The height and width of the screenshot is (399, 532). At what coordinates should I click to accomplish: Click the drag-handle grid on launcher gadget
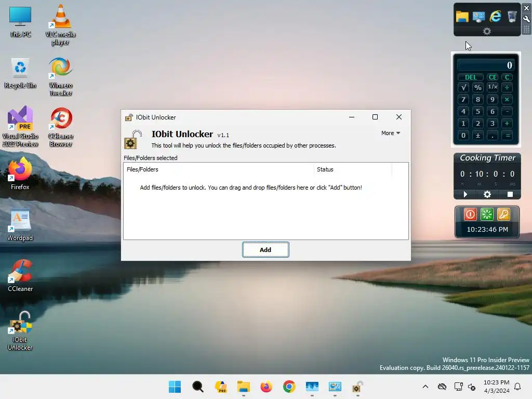527,30
